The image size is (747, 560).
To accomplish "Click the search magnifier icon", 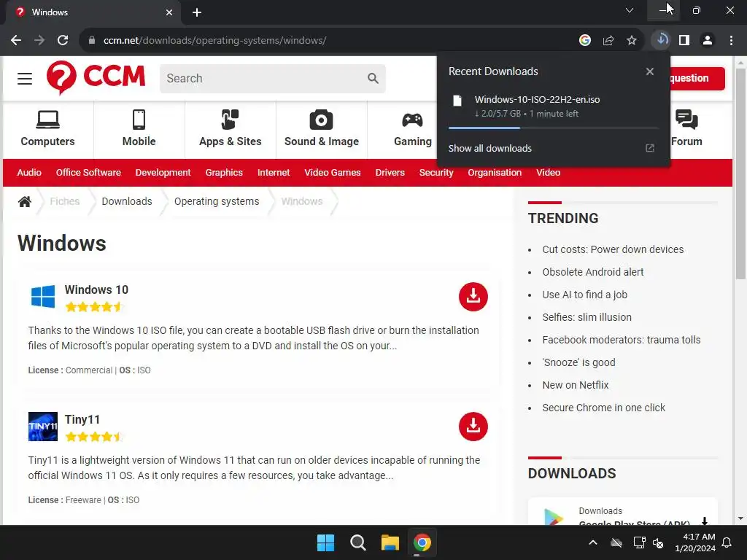I will coord(373,78).
